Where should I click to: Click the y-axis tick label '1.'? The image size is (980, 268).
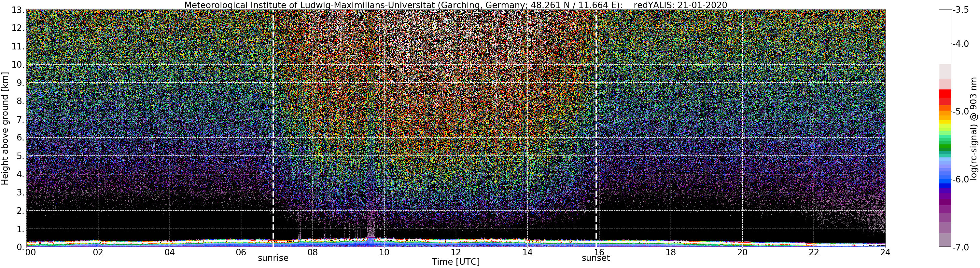pyautogui.click(x=21, y=229)
